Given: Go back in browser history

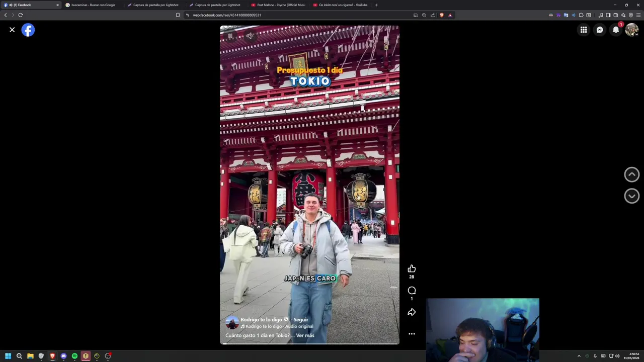Looking at the screenshot, I should coord(6,15).
